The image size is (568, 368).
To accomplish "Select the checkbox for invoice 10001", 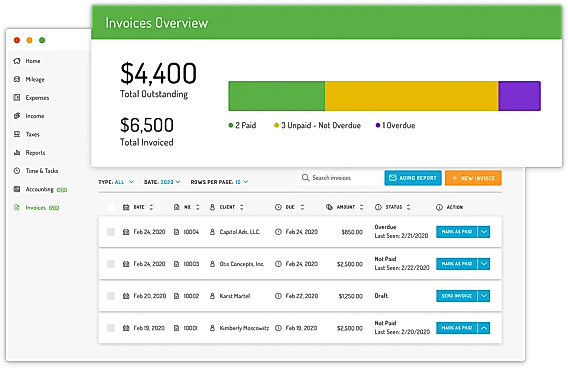I will tap(111, 328).
